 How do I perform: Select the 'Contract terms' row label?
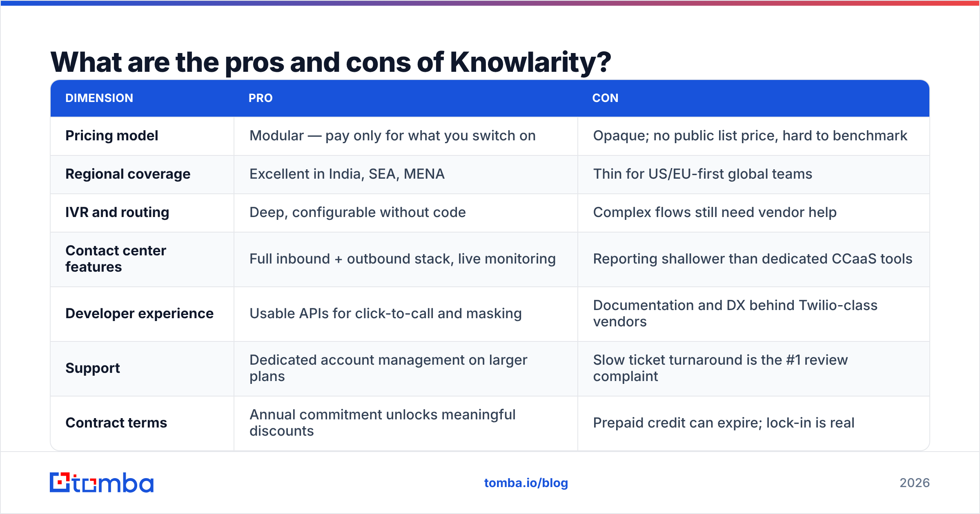pos(116,423)
